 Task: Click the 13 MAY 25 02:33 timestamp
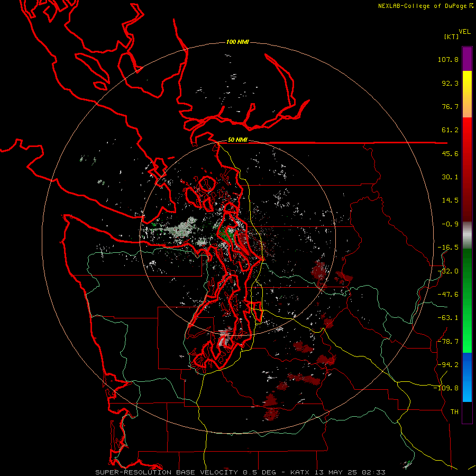pyautogui.click(x=350, y=472)
